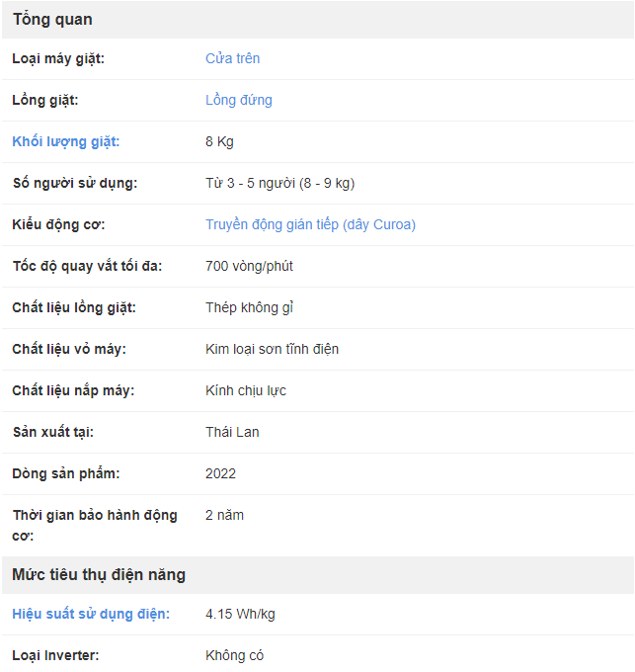Screen dimensions: 635x672
Task: Select the "Sản xuất tại:" row label
Action: coord(52,432)
